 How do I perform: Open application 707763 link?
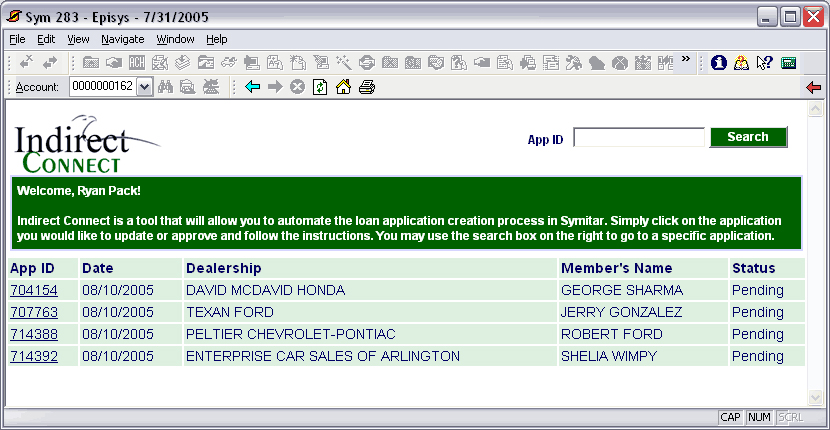coord(34,312)
